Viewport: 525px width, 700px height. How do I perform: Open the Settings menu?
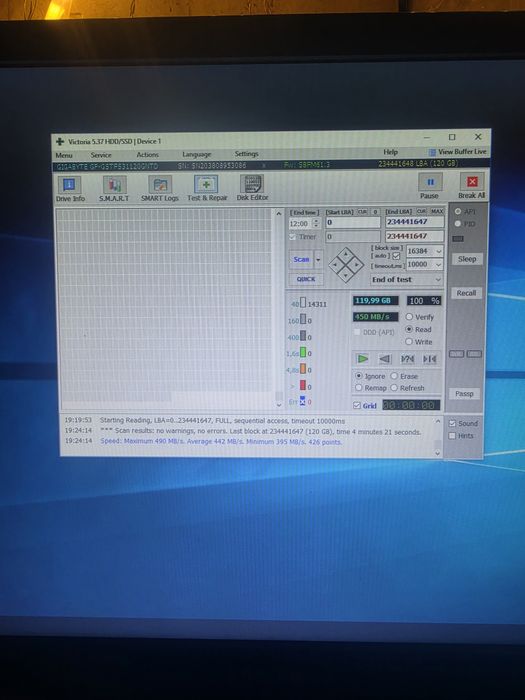pos(246,154)
